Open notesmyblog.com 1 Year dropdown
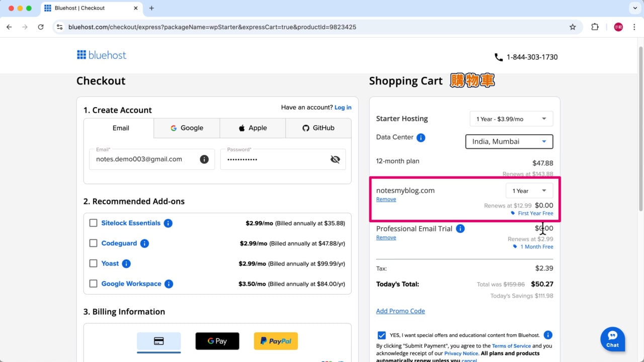The height and width of the screenshot is (362, 644). pyautogui.click(x=529, y=191)
